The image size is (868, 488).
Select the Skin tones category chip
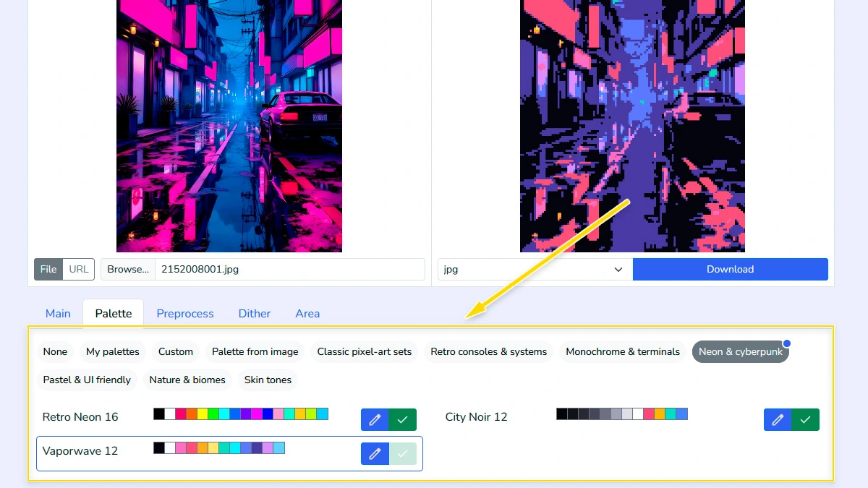coord(268,380)
